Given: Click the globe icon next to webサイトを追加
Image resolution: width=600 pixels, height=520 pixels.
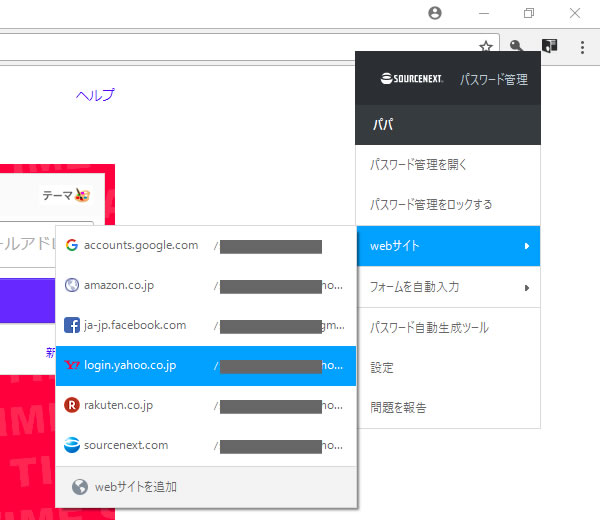Looking at the screenshot, I should click(80, 487).
